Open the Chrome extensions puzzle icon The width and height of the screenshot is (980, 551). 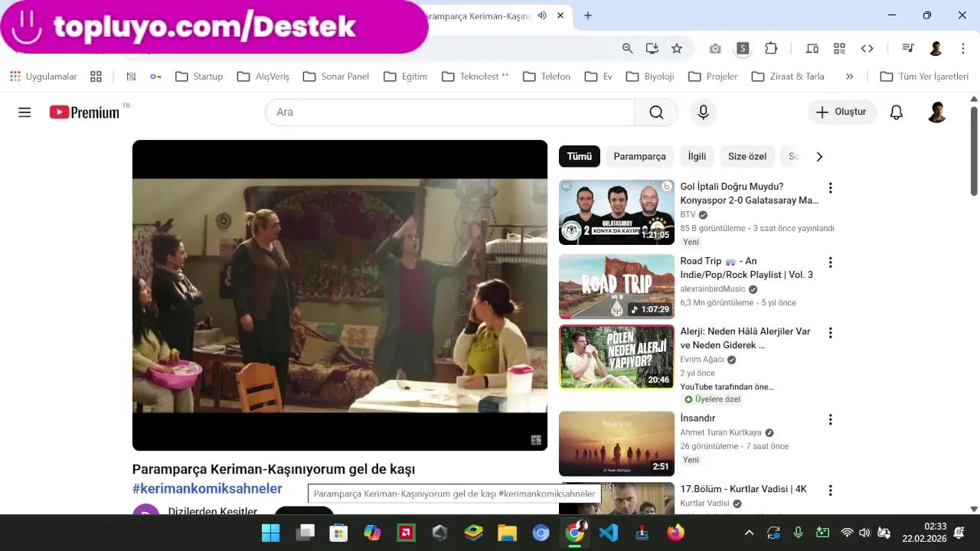pyautogui.click(x=771, y=48)
